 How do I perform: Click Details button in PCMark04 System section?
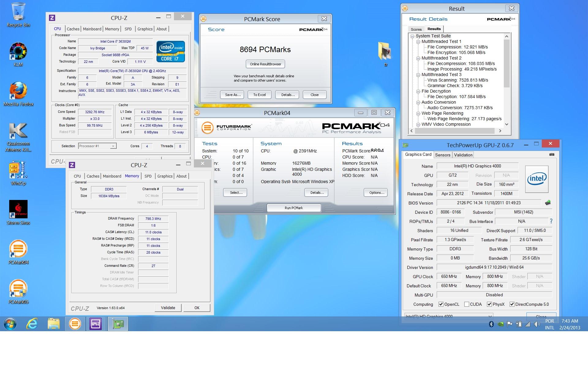click(317, 193)
